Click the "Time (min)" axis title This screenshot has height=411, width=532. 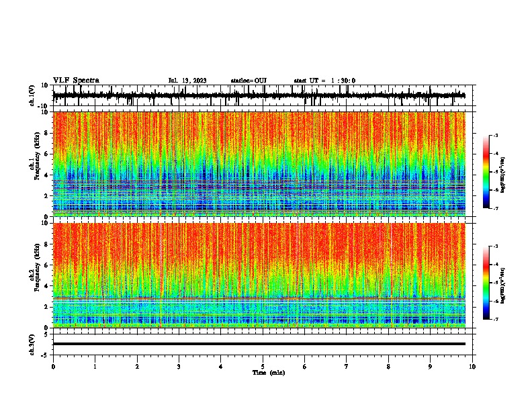pos(269,373)
